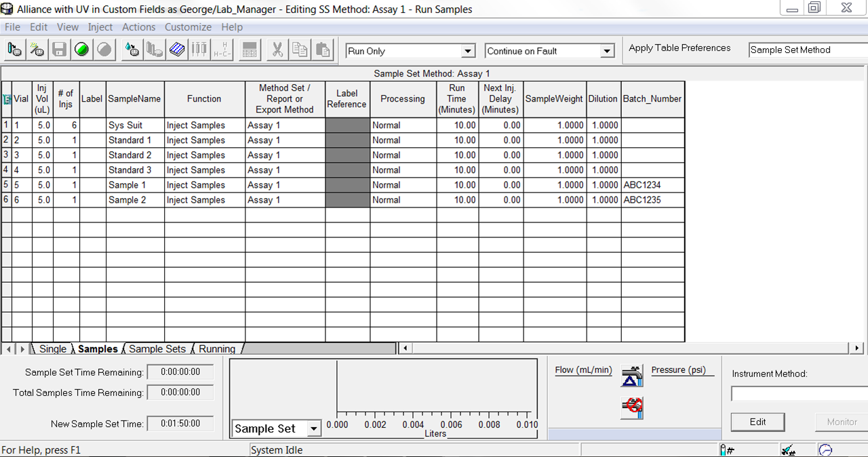
Task: Click the clock status bar icon
Action: click(x=825, y=450)
